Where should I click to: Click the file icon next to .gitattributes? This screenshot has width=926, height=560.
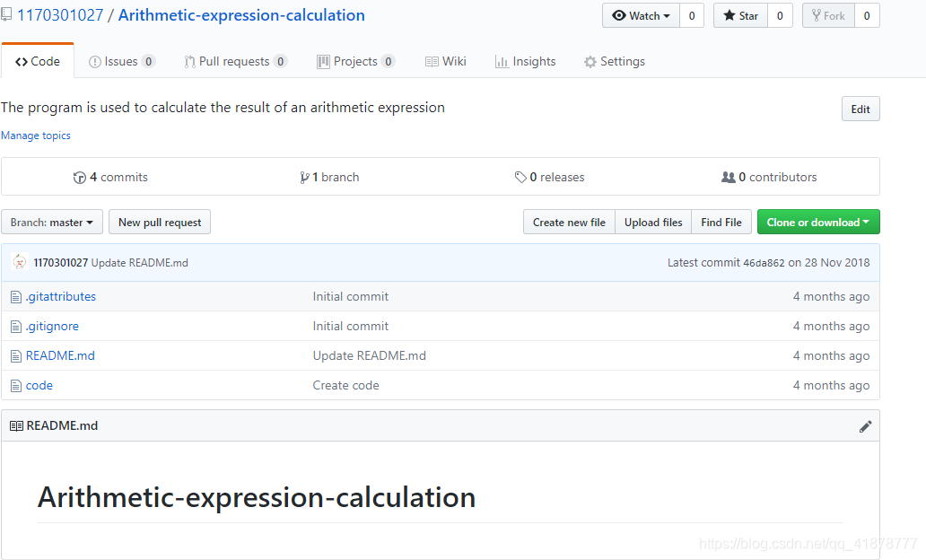16,297
